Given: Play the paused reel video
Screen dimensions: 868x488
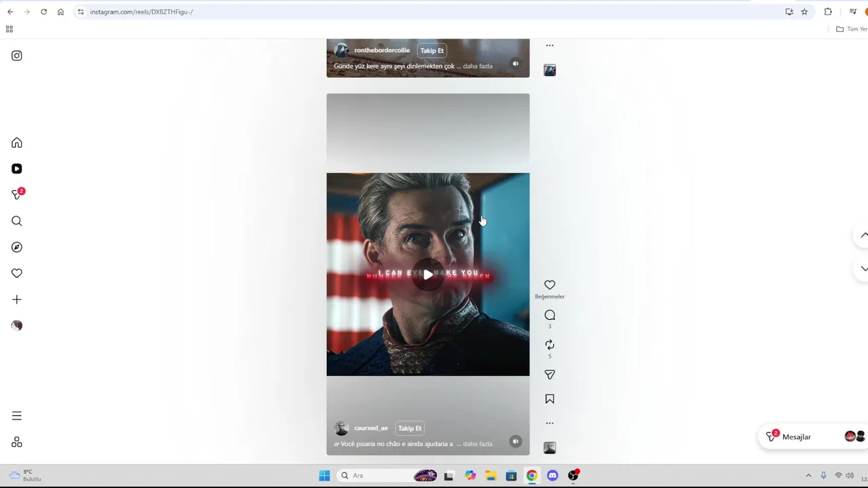Looking at the screenshot, I should (x=428, y=274).
